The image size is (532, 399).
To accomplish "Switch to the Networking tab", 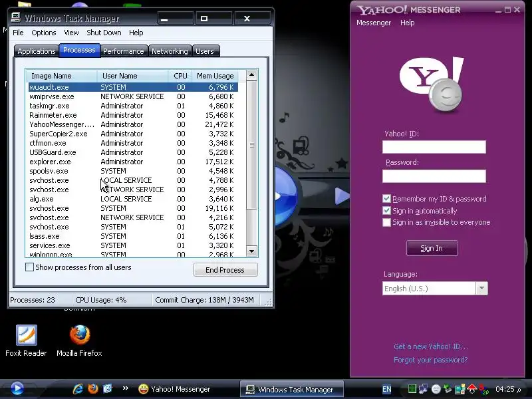I will pyautogui.click(x=170, y=51).
